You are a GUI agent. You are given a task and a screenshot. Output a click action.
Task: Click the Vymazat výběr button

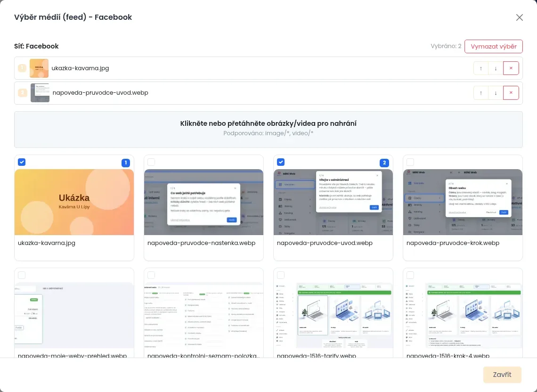[x=494, y=47]
